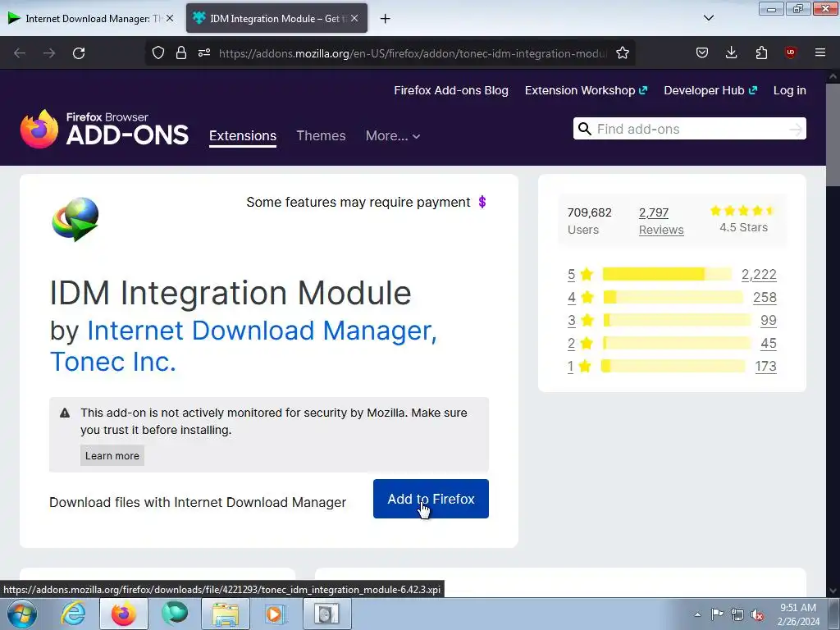Select the IDM Integration Module tab

(276, 18)
